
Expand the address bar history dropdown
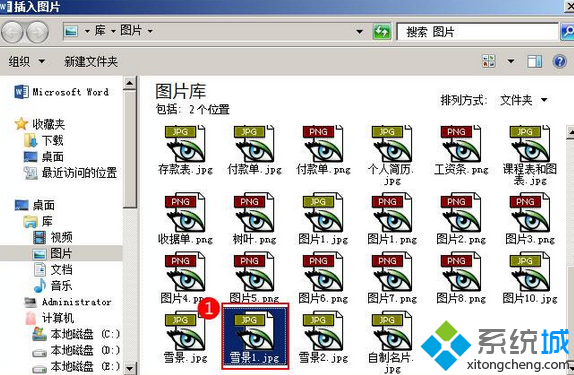click(360, 32)
